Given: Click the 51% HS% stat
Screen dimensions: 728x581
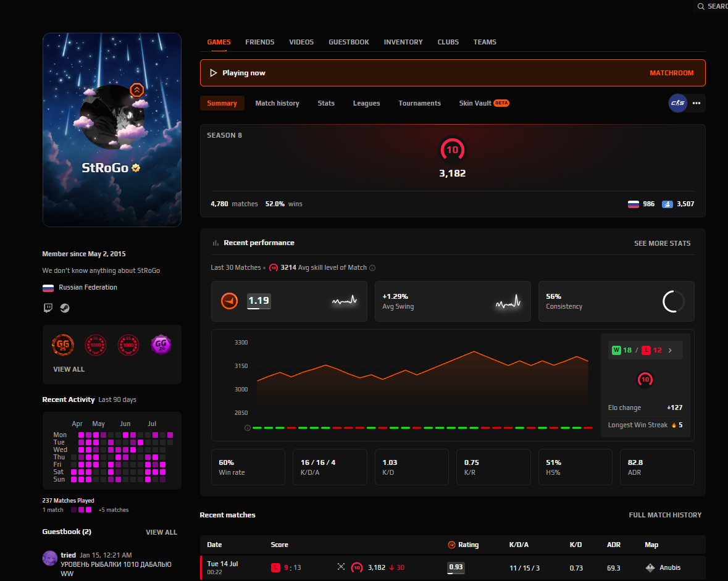Looking at the screenshot, I should (575, 467).
